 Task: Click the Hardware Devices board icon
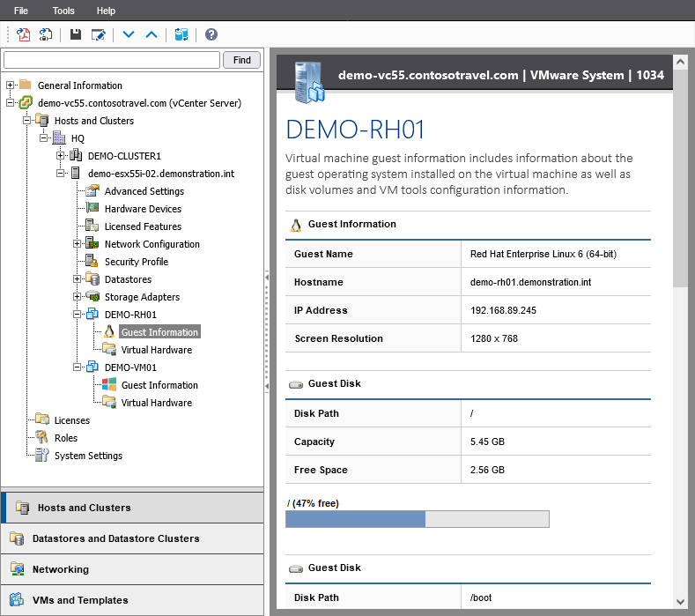click(92, 208)
